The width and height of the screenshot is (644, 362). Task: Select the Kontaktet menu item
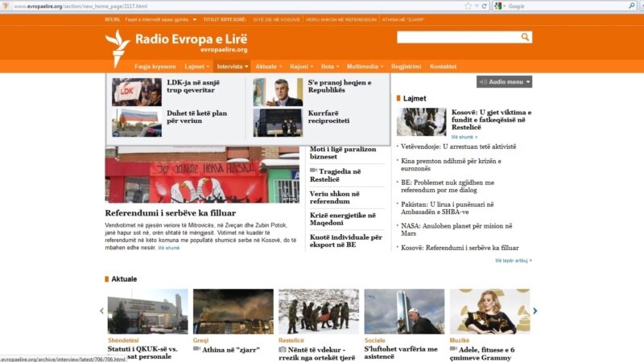tap(443, 66)
